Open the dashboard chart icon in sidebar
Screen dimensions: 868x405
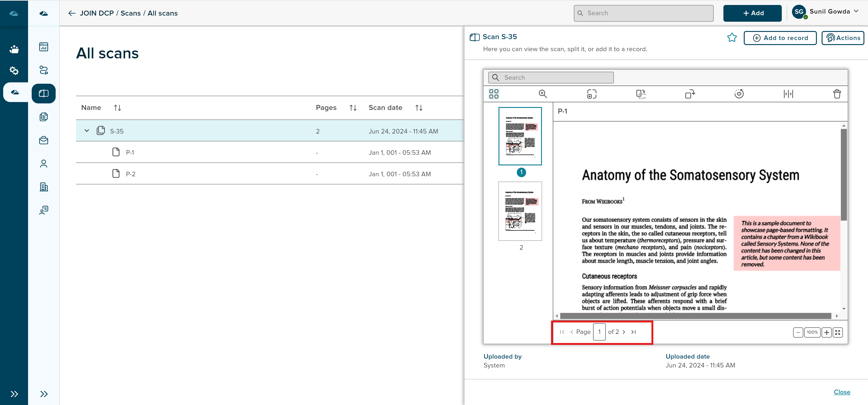tap(43, 47)
